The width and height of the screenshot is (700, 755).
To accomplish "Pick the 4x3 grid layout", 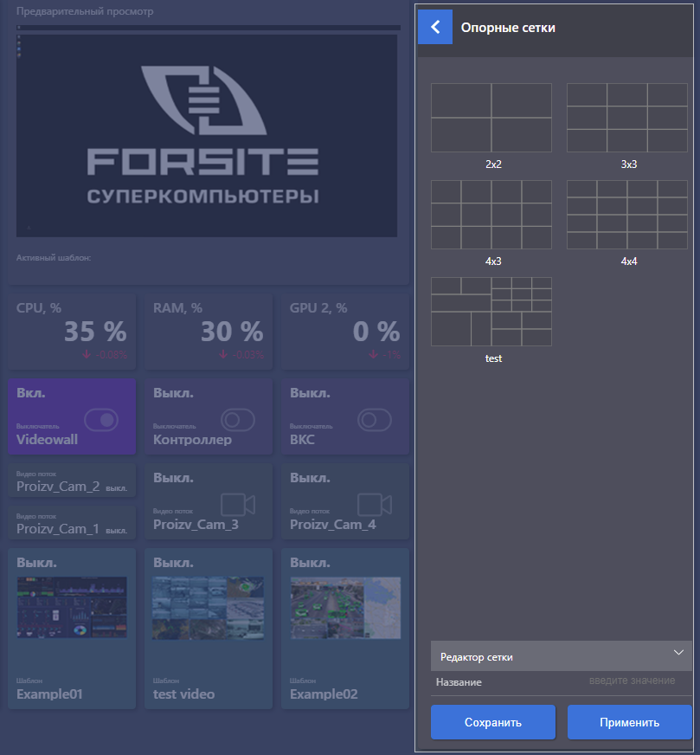I will click(x=491, y=215).
